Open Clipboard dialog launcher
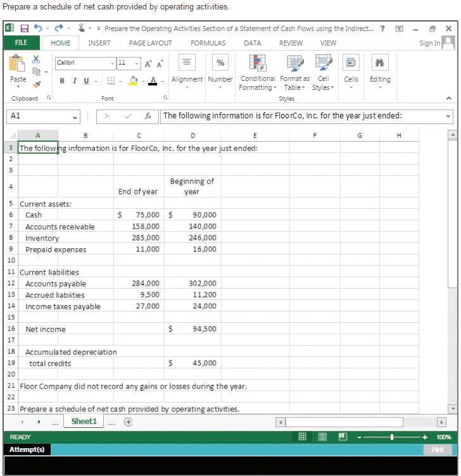461x476 pixels. (49, 97)
